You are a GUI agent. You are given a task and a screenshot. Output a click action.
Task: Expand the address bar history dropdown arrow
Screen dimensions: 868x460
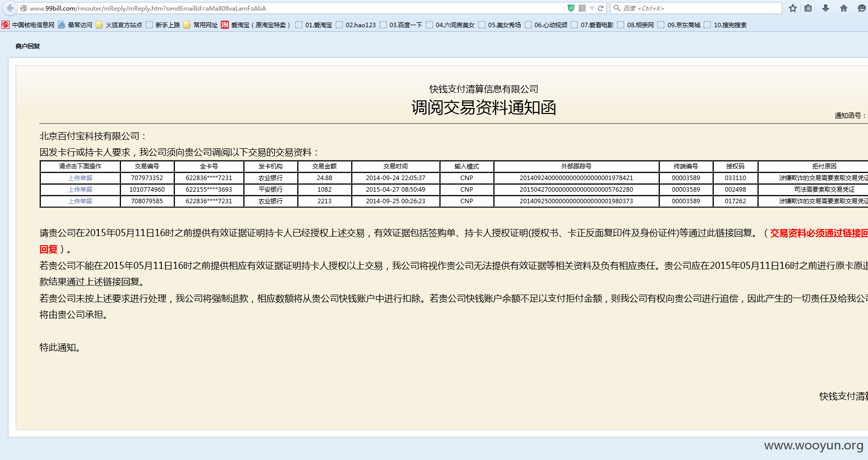coord(592,9)
